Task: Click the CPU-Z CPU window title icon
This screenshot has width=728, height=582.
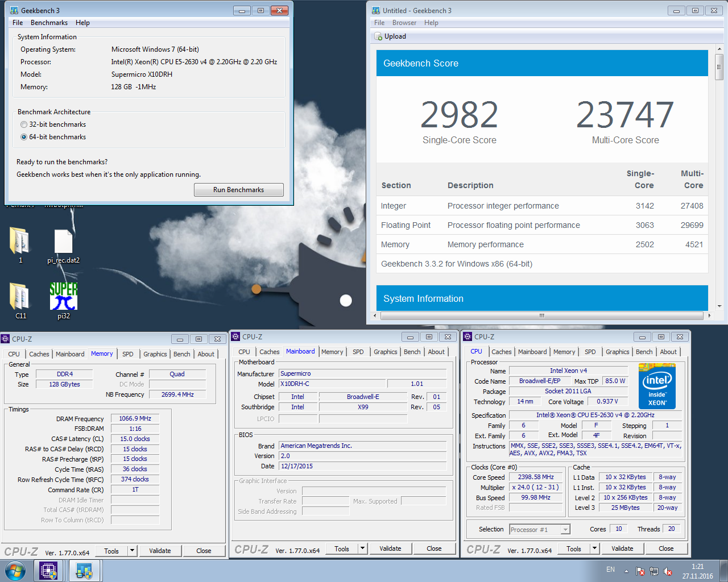Action: tap(468, 336)
